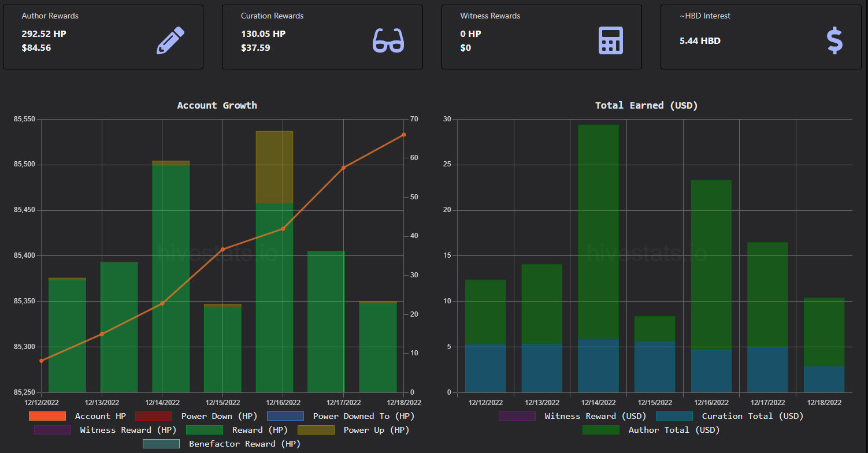Click the Total Earned (USD) chart title
Viewport: 868px width, 453px height.
647,105
